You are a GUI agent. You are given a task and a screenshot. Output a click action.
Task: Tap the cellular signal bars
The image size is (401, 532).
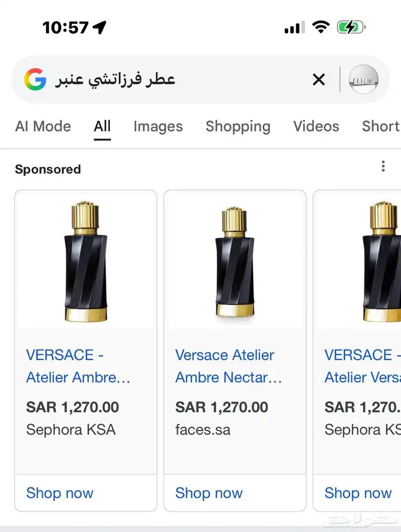point(294,27)
